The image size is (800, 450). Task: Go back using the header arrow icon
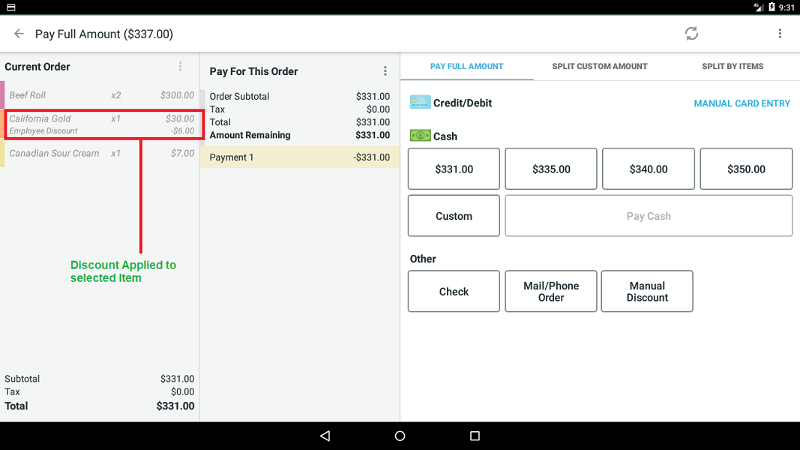[19, 34]
